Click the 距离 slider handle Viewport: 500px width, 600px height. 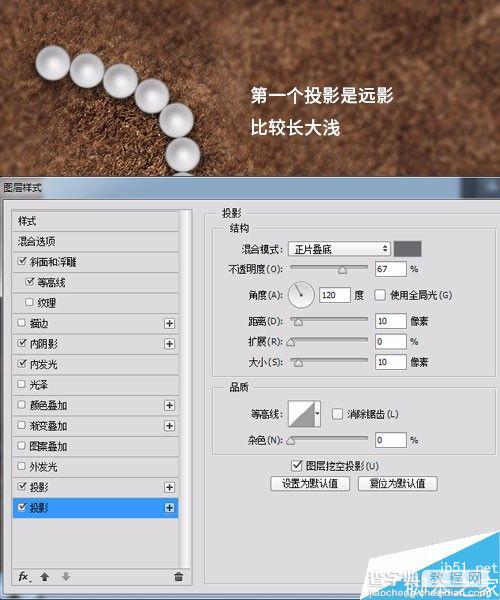point(298,322)
